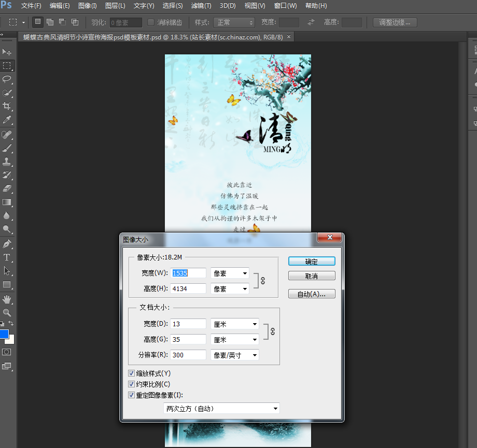The height and width of the screenshot is (448, 477).
Task: Click New Selection mode in options bar
Action: tap(38, 22)
